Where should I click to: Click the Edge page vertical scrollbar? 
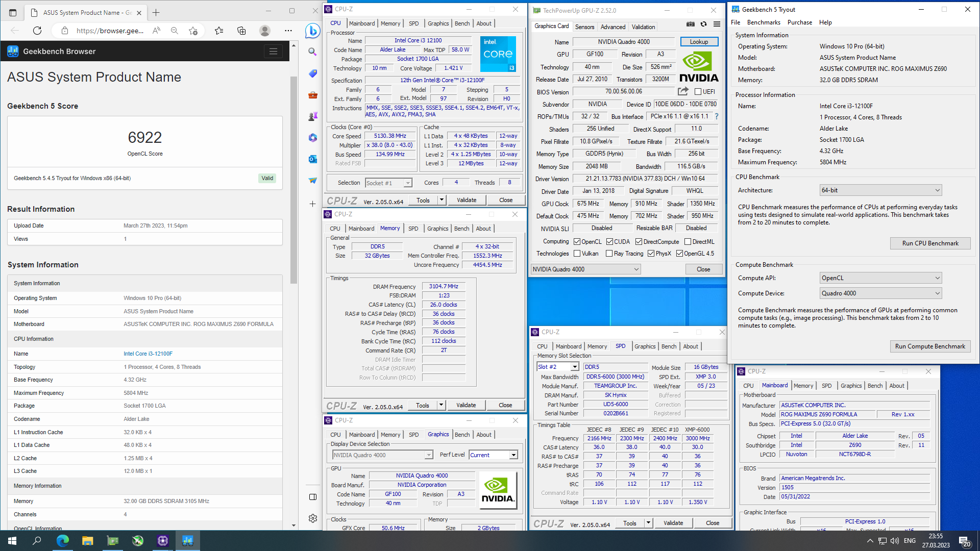(293, 180)
